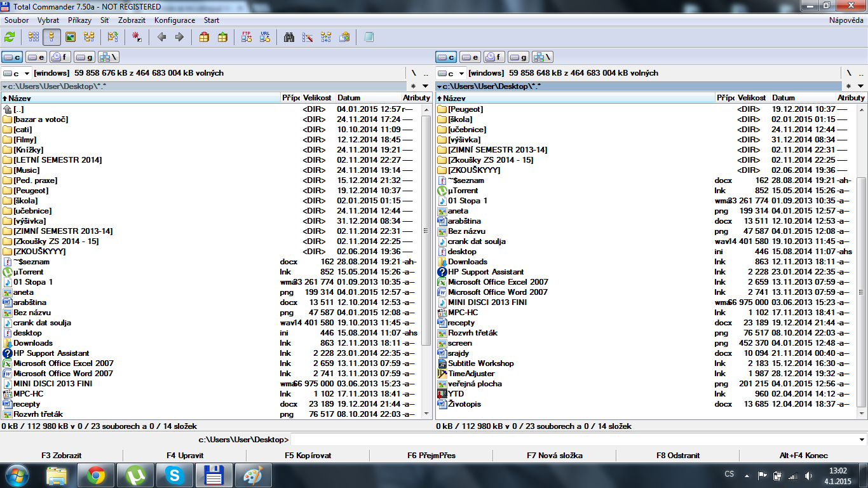Viewport: 868px width, 488px height.
Task: Open the Konfigurace menu
Action: [175, 20]
